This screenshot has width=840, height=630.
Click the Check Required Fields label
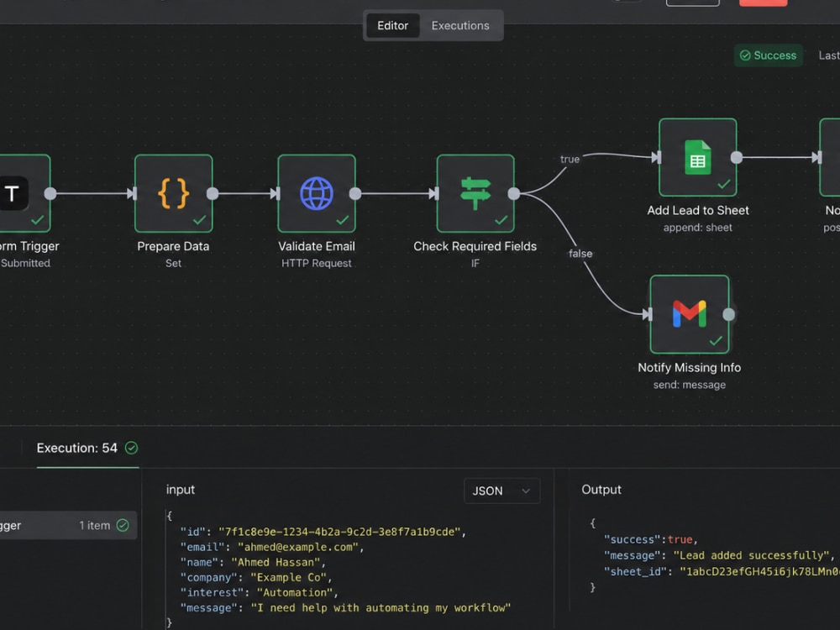click(475, 246)
